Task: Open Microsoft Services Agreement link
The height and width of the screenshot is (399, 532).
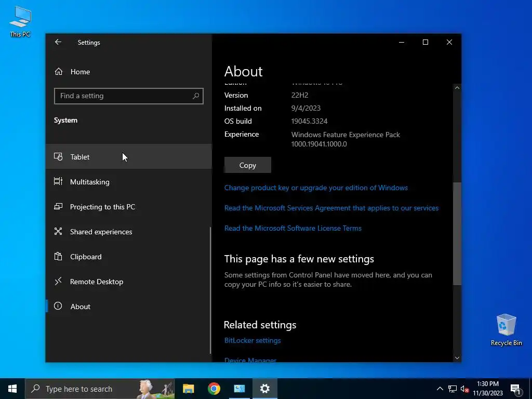Action: [x=331, y=208]
